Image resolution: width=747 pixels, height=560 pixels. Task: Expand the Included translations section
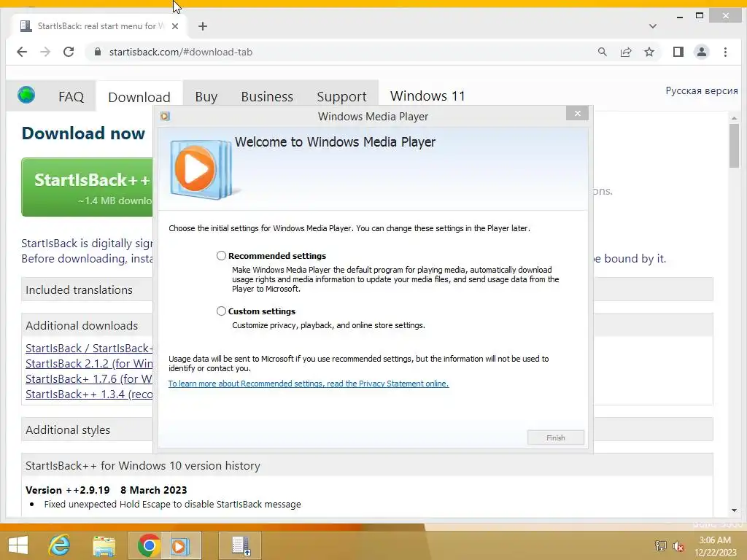point(88,289)
